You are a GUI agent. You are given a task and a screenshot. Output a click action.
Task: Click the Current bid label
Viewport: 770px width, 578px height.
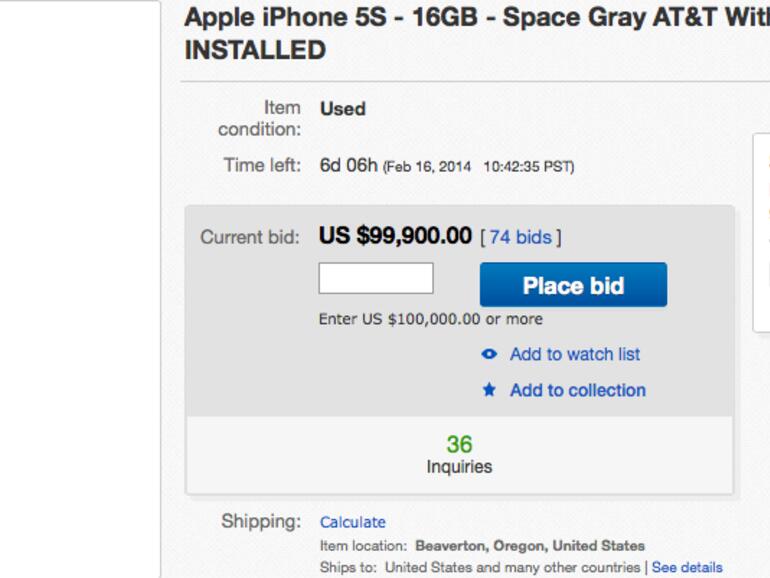point(249,237)
